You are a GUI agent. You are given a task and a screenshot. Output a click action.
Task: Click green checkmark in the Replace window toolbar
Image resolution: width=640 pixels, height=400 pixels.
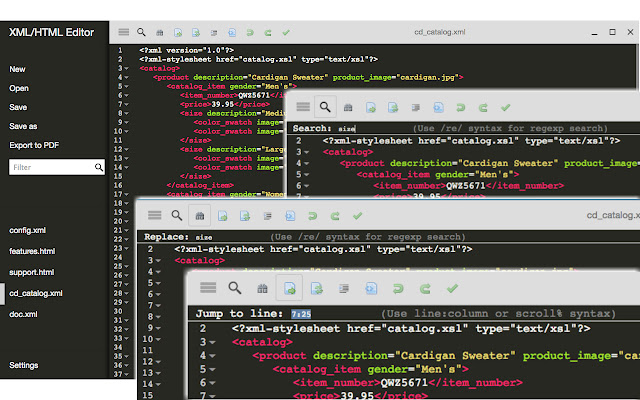[x=357, y=216]
